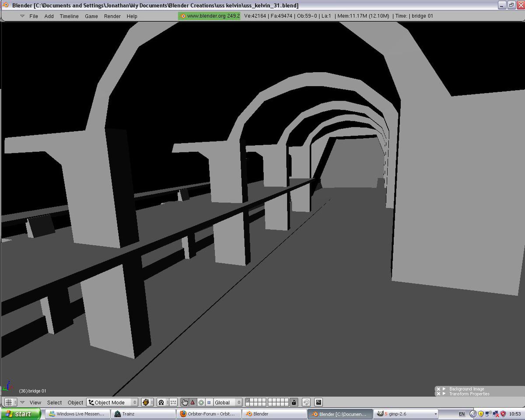This screenshot has width=525, height=420.
Task: Select layer 1 in layer buttons
Action: click(248, 400)
